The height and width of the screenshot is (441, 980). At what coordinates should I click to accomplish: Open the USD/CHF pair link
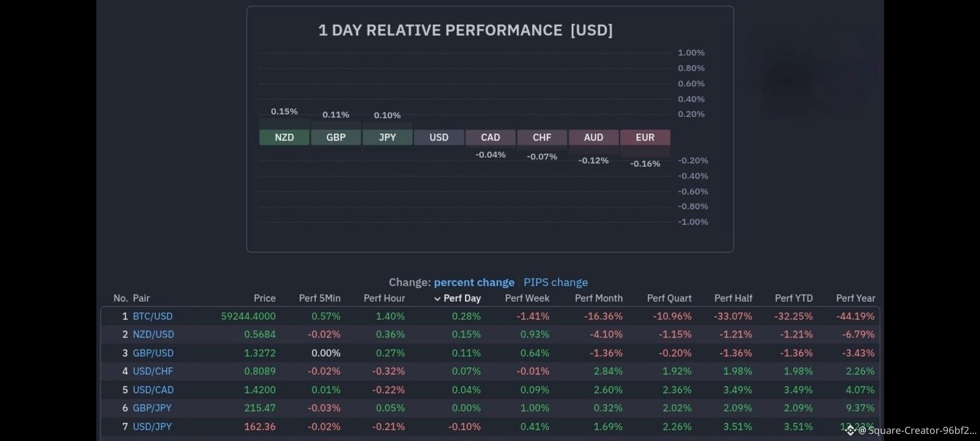click(153, 371)
